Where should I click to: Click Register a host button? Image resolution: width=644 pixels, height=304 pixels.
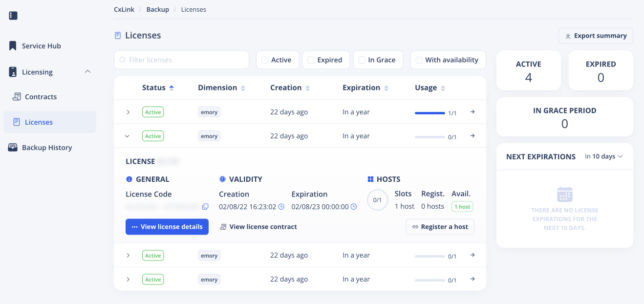440,227
